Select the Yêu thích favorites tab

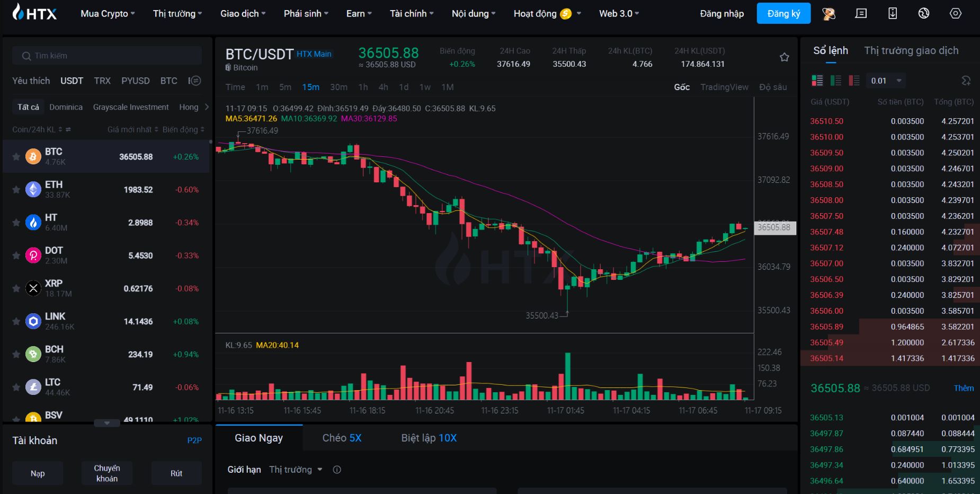(31, 81)
